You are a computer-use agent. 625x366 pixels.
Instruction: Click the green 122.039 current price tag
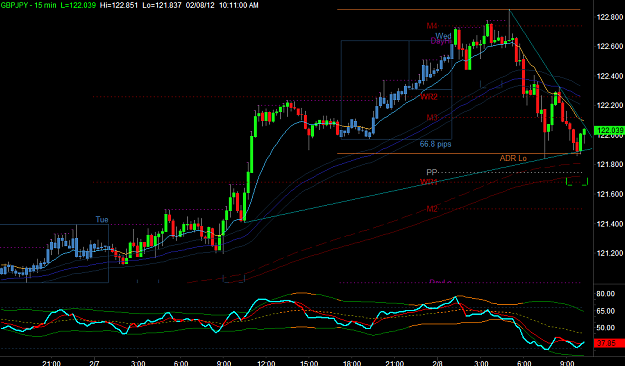(x=609, y=130)
